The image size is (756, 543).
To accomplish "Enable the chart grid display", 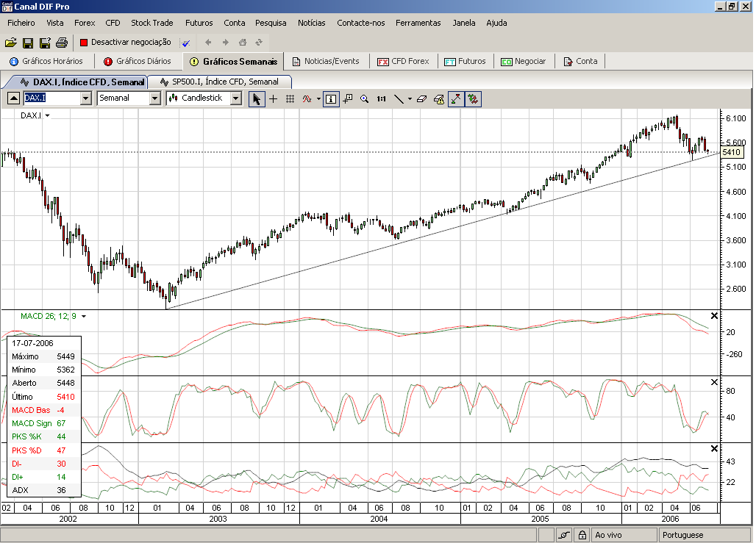I will point(289,98).
